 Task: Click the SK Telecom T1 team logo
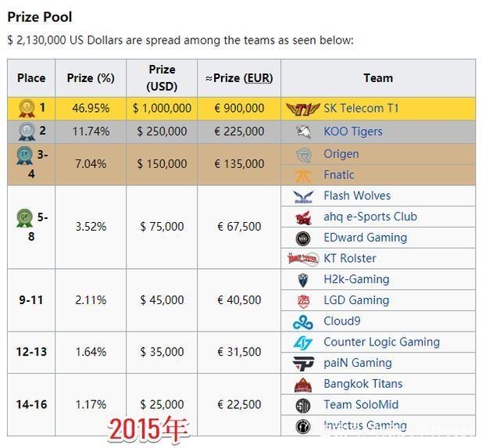[302, 109]
